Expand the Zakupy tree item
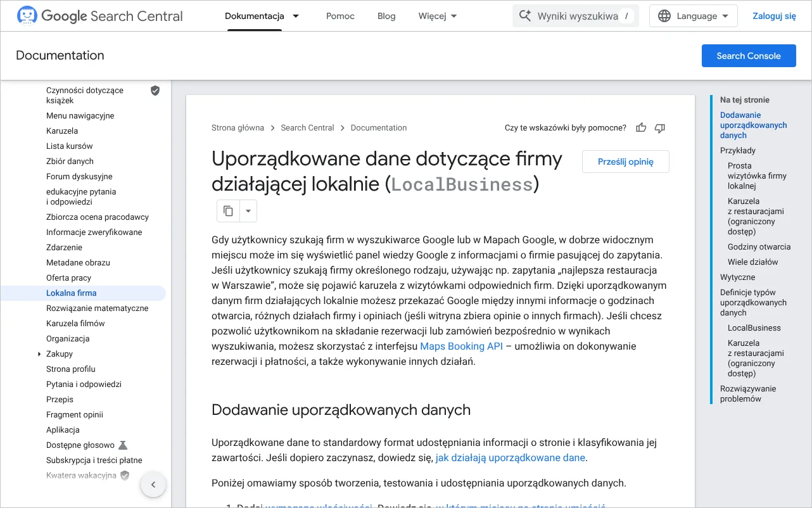812x508 pixels. [39, 354]
